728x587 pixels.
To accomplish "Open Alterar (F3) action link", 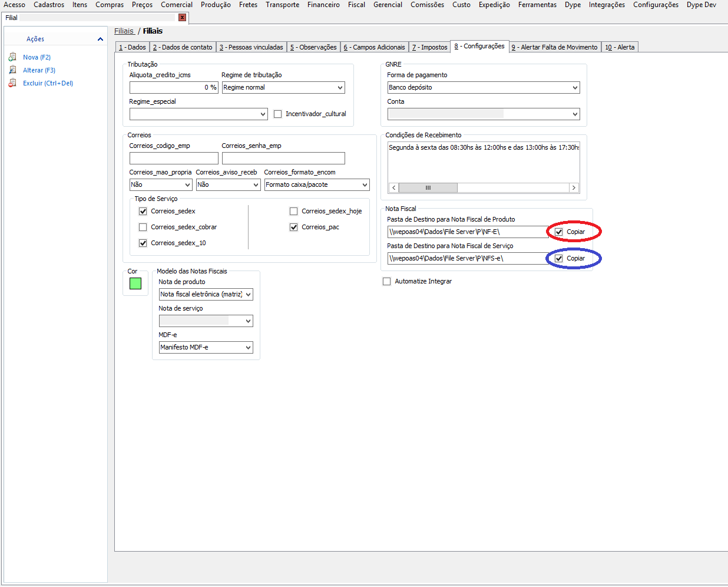I will pos(39,70).
